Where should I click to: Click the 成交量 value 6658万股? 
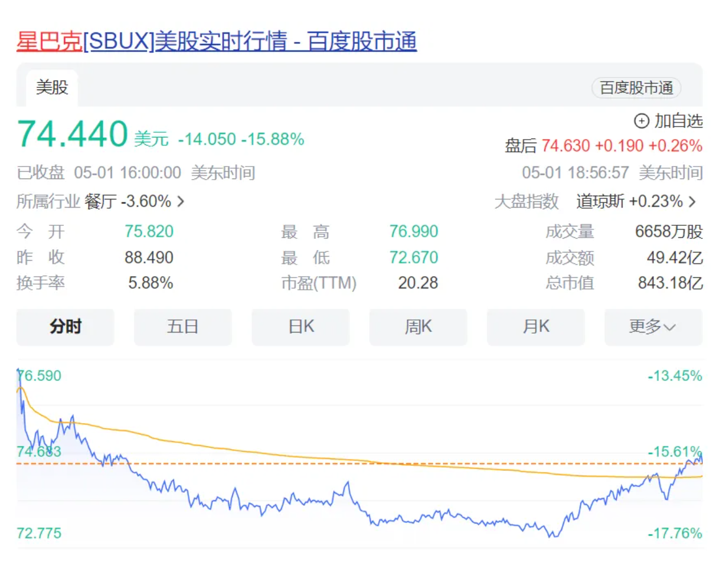(x=669, y=232)
